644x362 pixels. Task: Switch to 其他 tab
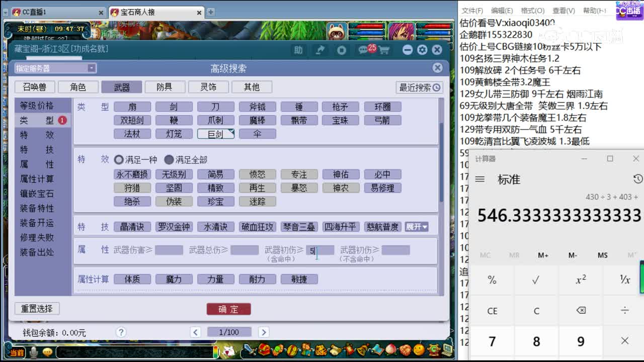tap(252, 87)
